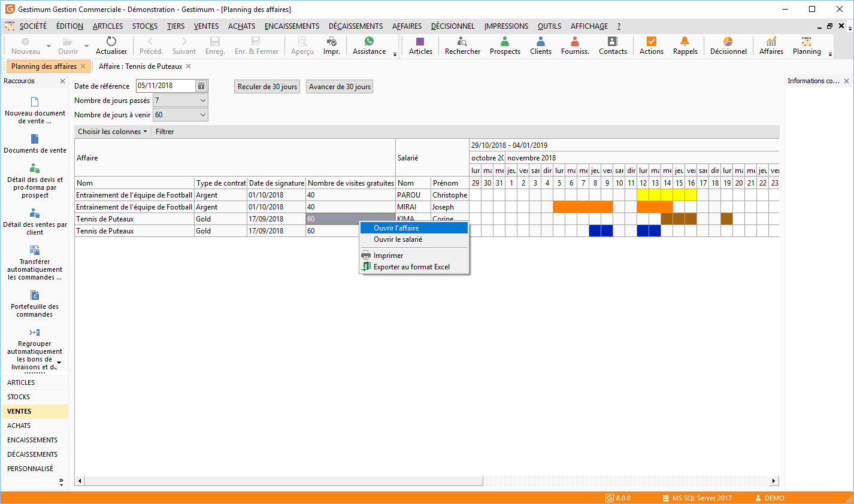Click Avancer de 30 jours button

tap(340, 87)
